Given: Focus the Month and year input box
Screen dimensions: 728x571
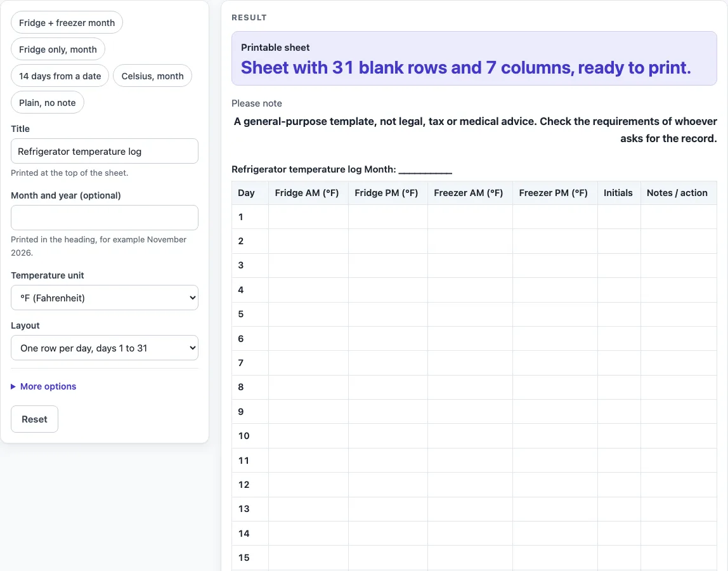Looking at the screenshot, I should pos(105,218).
